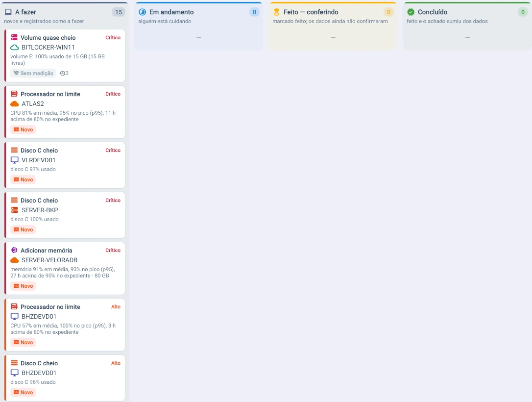
Task: Click the hourglass icon beside Feito — conferindo
Action: (276, 12)
